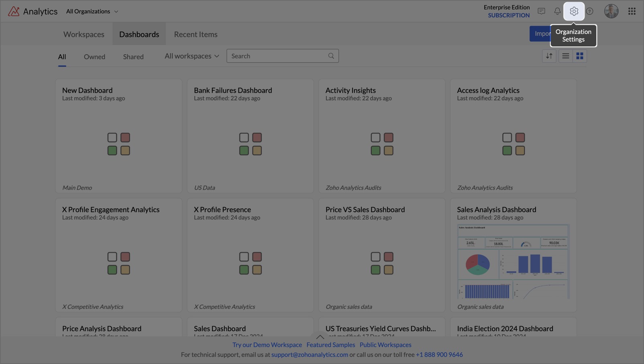The image size is (644, 364).
Task: Filter by Owned dashboards
Action: coord(94,57)
